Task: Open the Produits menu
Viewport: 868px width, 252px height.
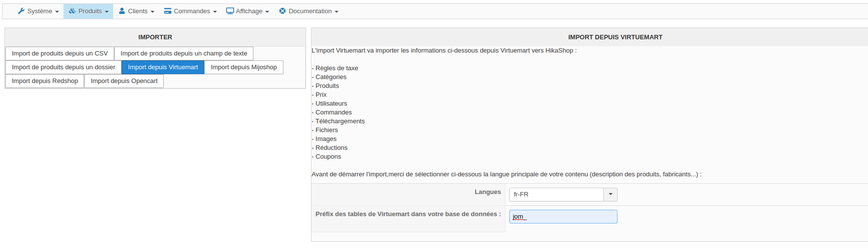Action: tap(90, 11)
